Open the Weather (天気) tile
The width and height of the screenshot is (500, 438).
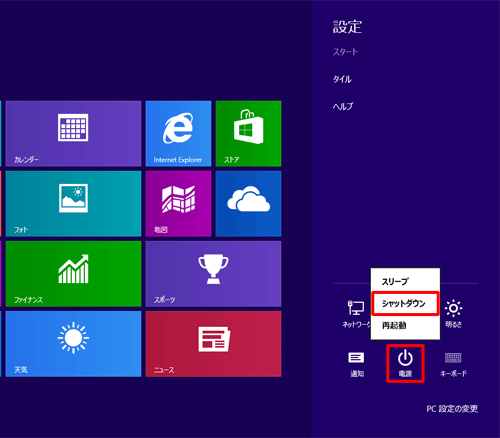tap(73, 344)
